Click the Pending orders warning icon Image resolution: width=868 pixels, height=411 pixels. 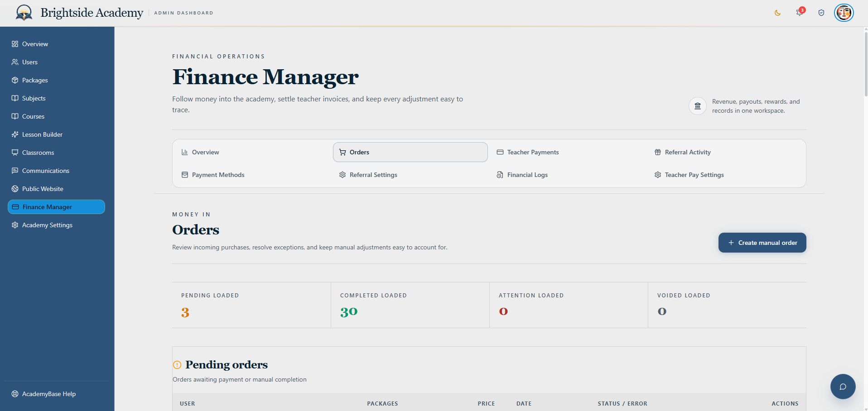pos(177,365)
